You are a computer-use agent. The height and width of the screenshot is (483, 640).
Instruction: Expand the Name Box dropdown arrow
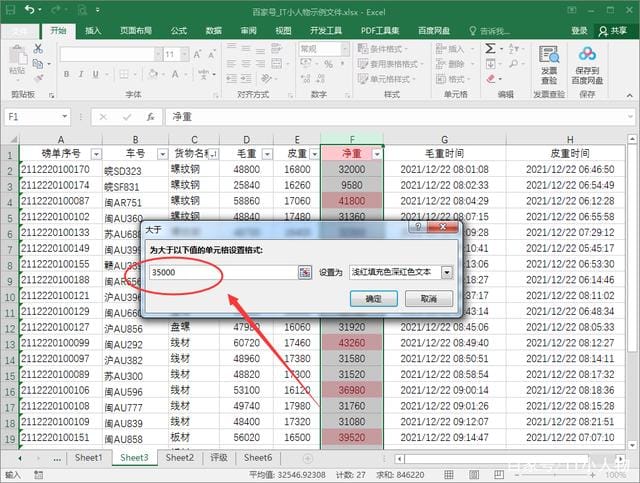(64, 117)
